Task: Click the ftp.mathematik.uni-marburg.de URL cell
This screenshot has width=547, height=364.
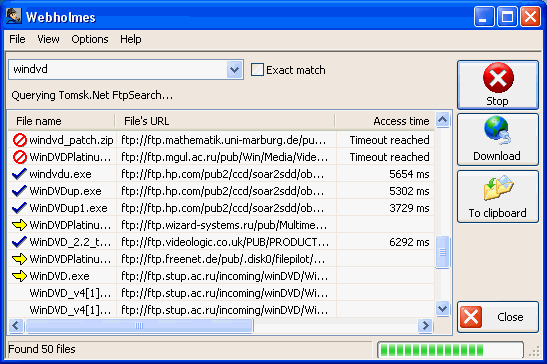Action: click(226, 140)
